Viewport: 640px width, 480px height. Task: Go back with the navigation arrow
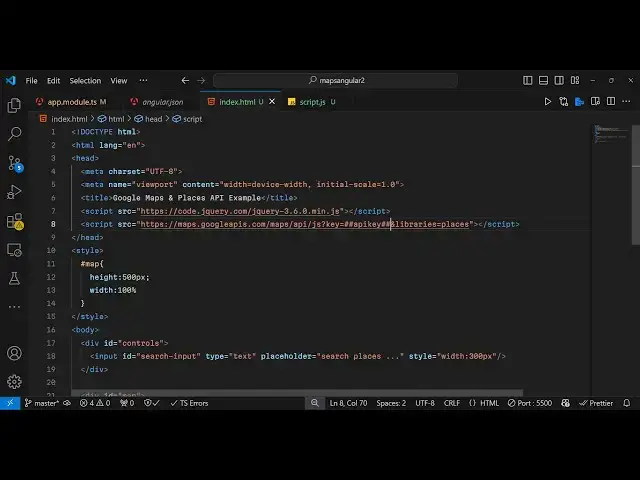(x=185, y=80)
